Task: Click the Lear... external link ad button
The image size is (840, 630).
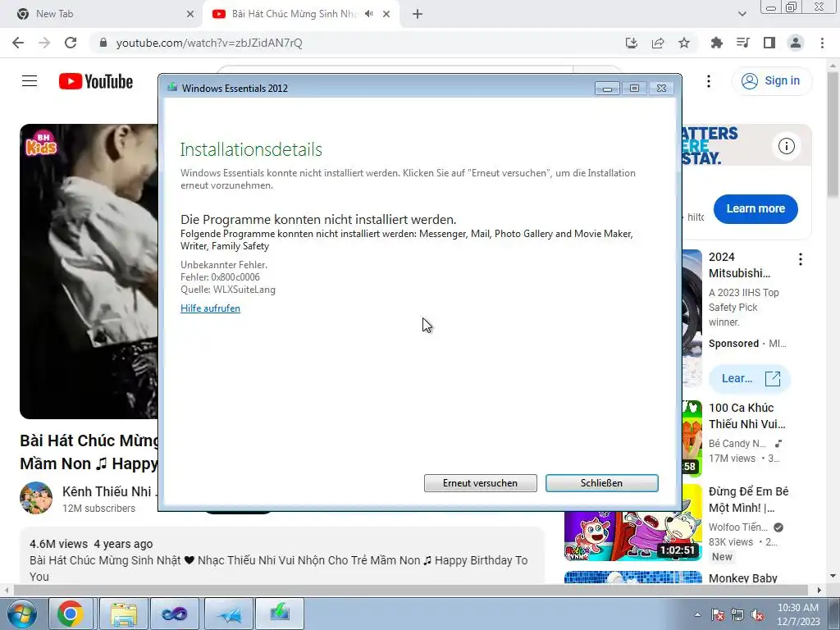Action: 750,379
